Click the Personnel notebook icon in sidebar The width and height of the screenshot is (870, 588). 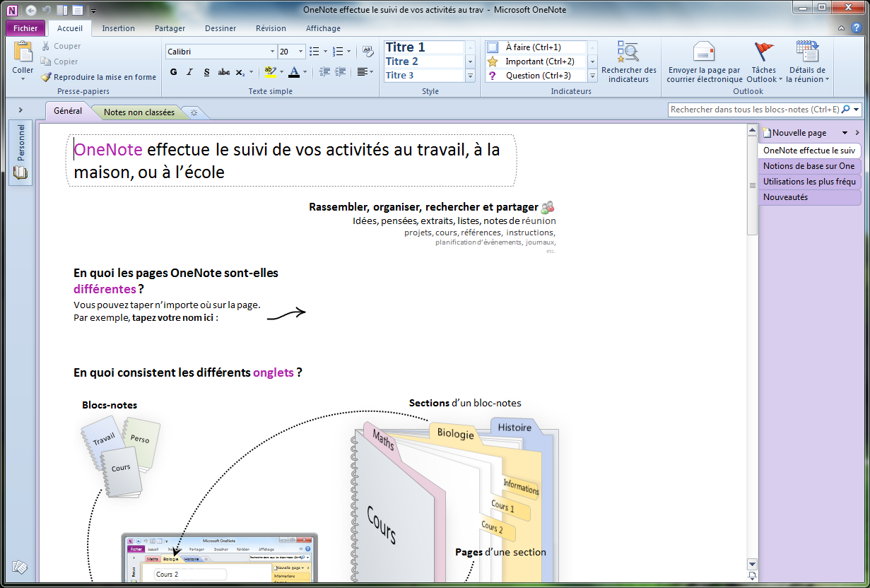[20, 173]
